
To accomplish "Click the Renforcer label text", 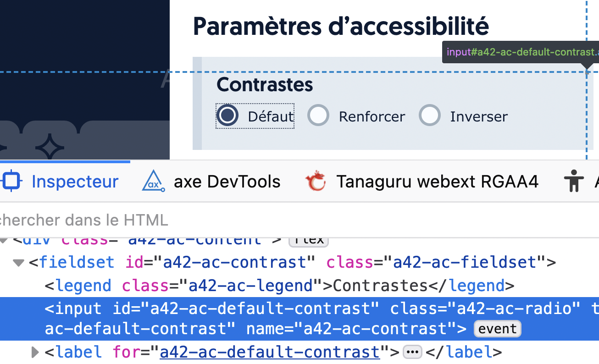I will click(372, 117).
